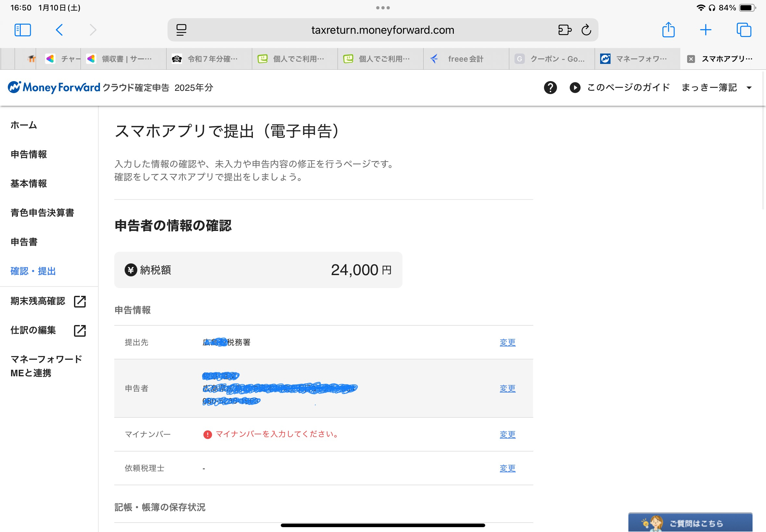This screenshot has width=766, height=532.
Task: Select 確認・提出 in the sidebar
Action: point(33,271)
